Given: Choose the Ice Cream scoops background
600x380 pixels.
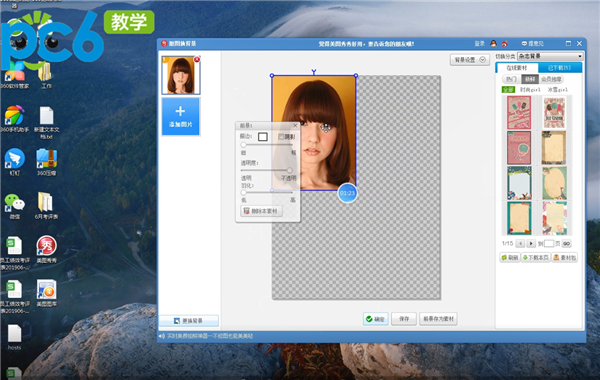Looking at the screenshot, I should coord(554,113).
